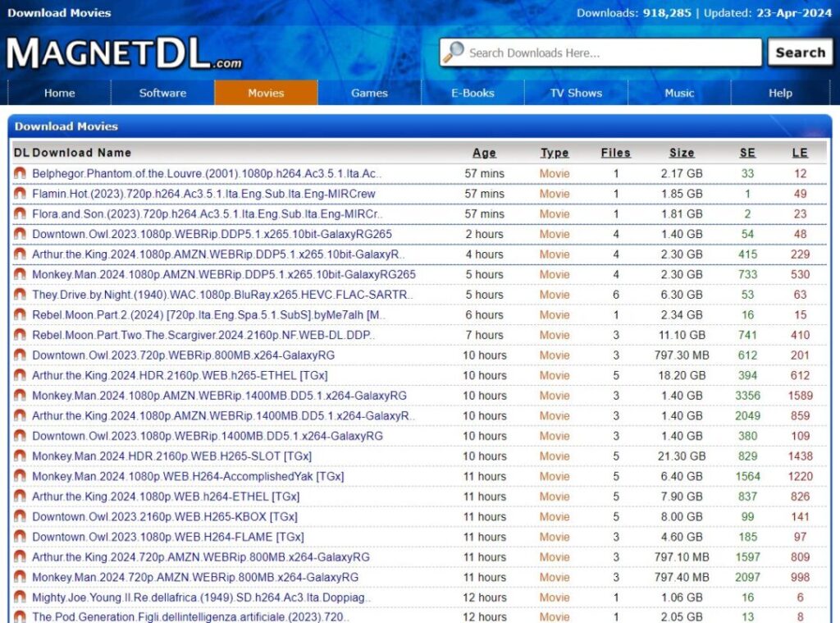Click the Download Movies panel heading
Screen dimensions: 840x623
[66, 126]
